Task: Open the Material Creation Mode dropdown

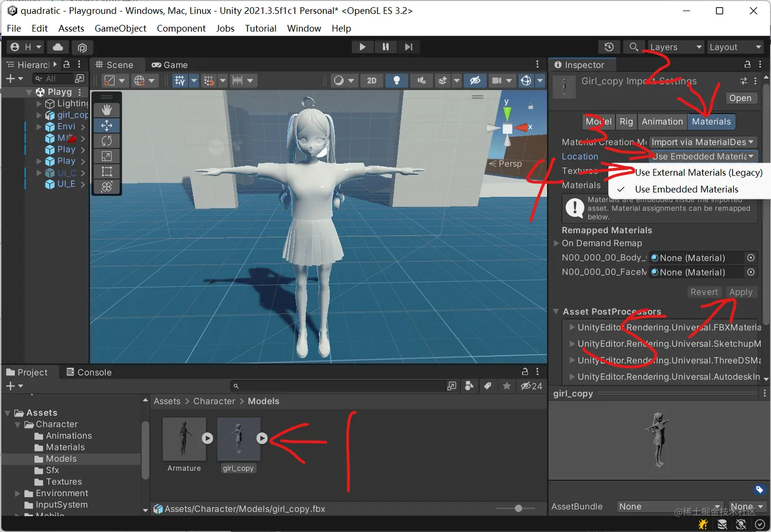Action: (703, 142)
